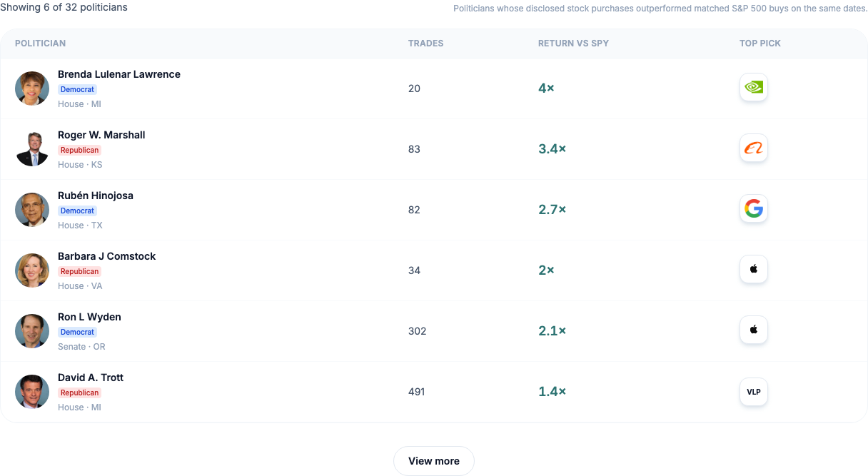Select the Barbara J Comstock name
This screenshot has height=476, width=868.
pos(106,256)
